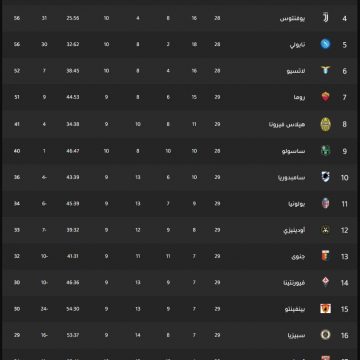The image size is (360, 360).
Task: Select the Roma club badge
Action: [326, 97]
